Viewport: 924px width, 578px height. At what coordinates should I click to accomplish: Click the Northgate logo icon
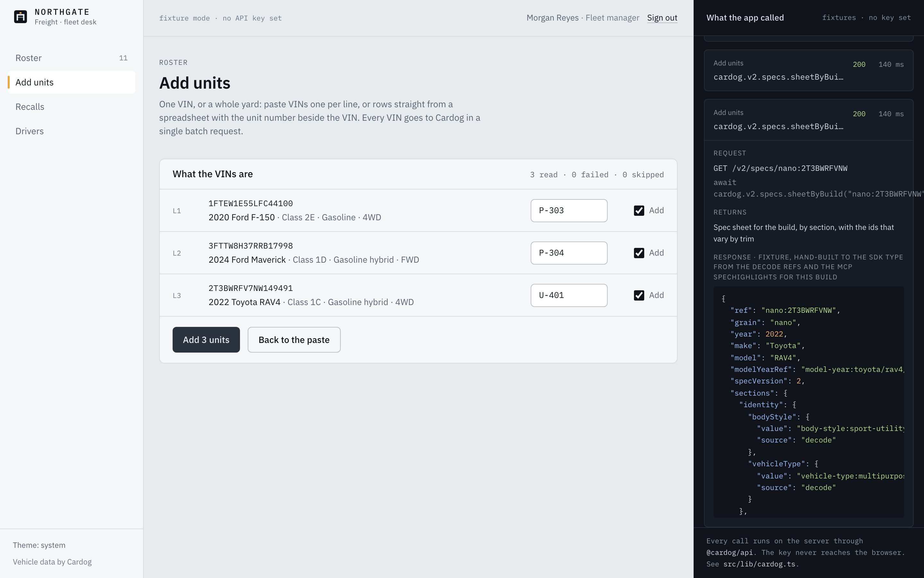(21, 17)
